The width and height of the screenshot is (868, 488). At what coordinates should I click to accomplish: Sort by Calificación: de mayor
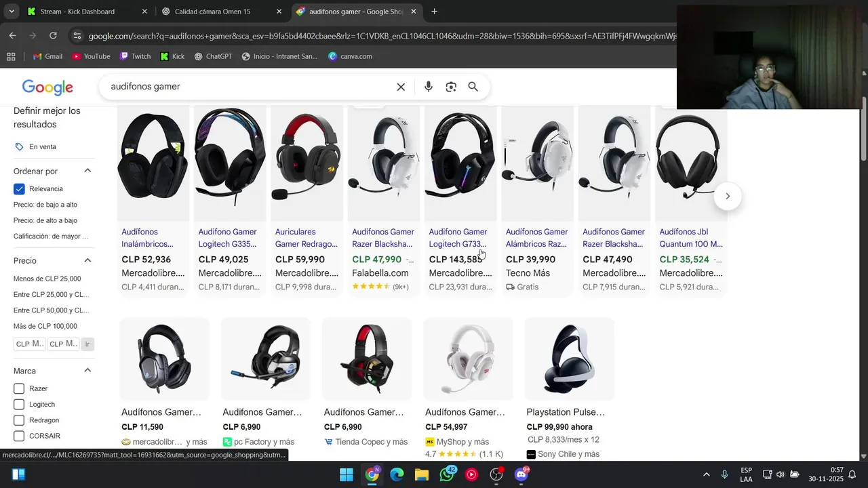click(51, 236)
